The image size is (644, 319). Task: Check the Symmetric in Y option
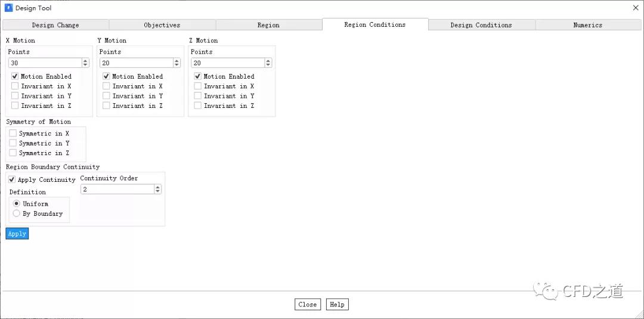click(x=13, y=143)
